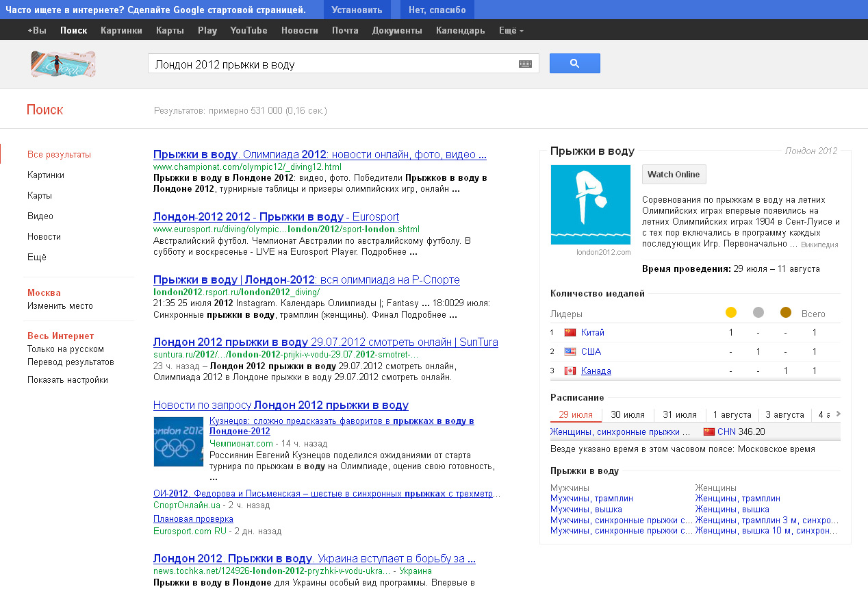Open Почта in the top bar
Image resolution: width=868 pixels, height=589 pixels.
click(x=345, y=30)
